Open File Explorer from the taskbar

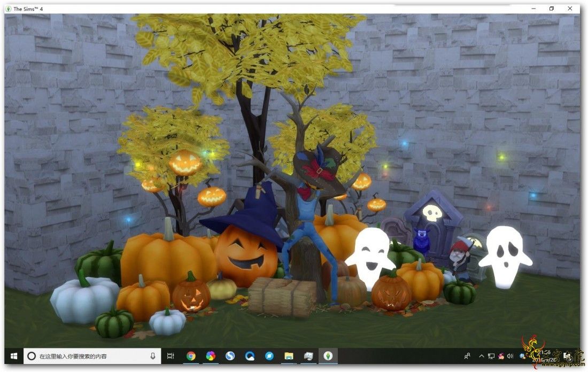(289, 356)
